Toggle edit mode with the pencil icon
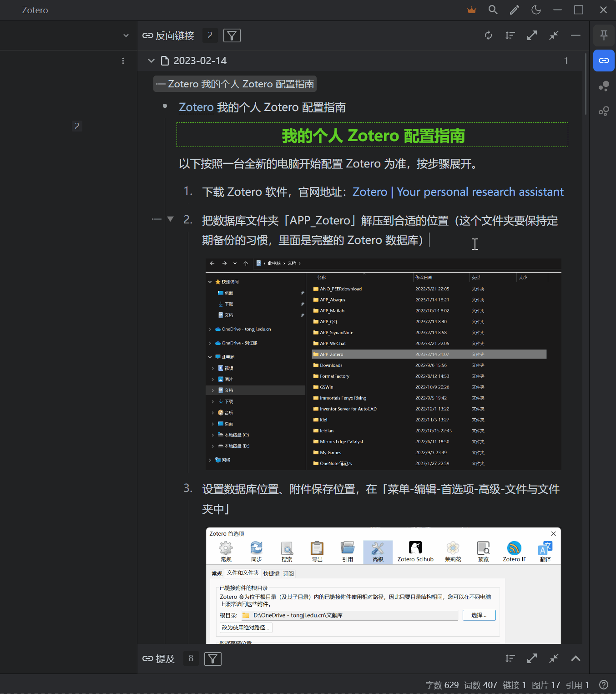 click(x=514, y=10)
